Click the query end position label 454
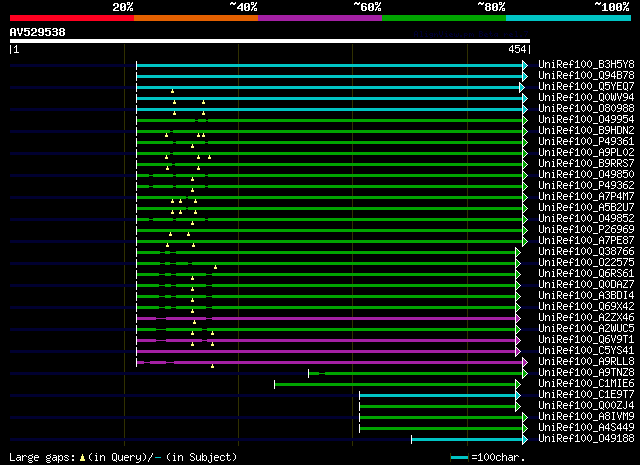640x465 pixels. point(517,49)
